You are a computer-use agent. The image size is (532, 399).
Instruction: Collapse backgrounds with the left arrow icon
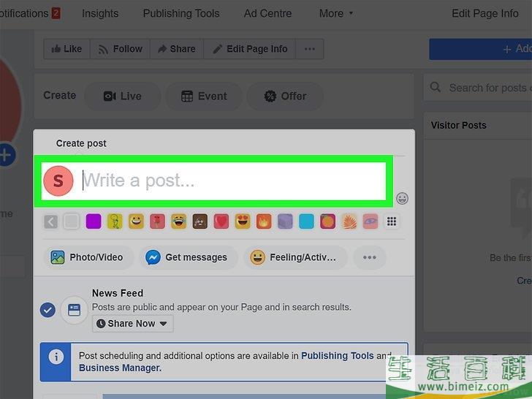click(x=51, y=222)
